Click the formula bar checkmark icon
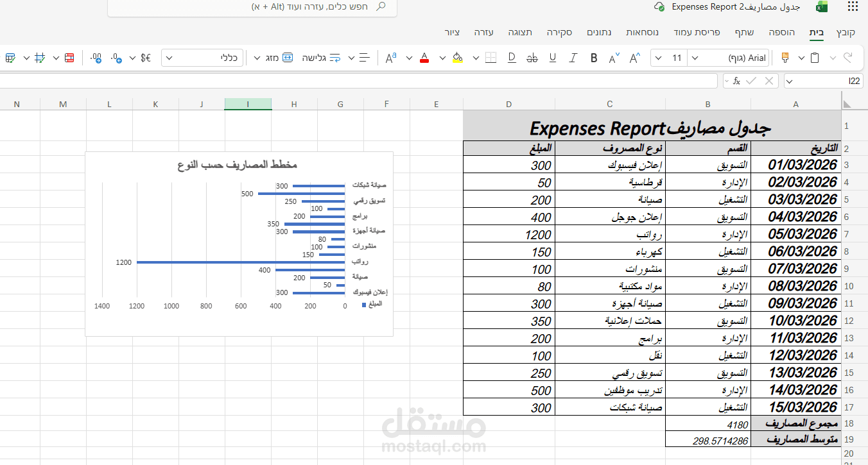The height and width of the screenshot is (465, 868). 752,81
